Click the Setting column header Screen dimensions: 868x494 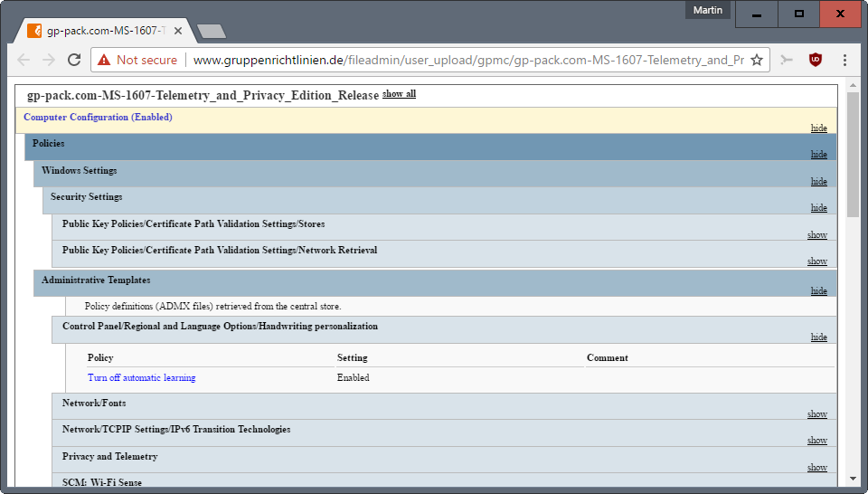[x=352, y=357]
